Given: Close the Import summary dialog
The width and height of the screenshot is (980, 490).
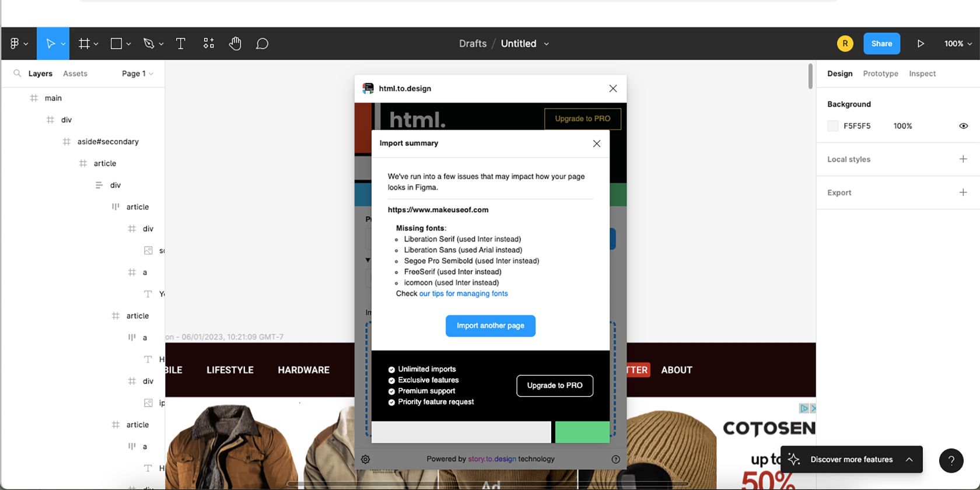Looking at the screenshot, I should (x=596, y=143).
